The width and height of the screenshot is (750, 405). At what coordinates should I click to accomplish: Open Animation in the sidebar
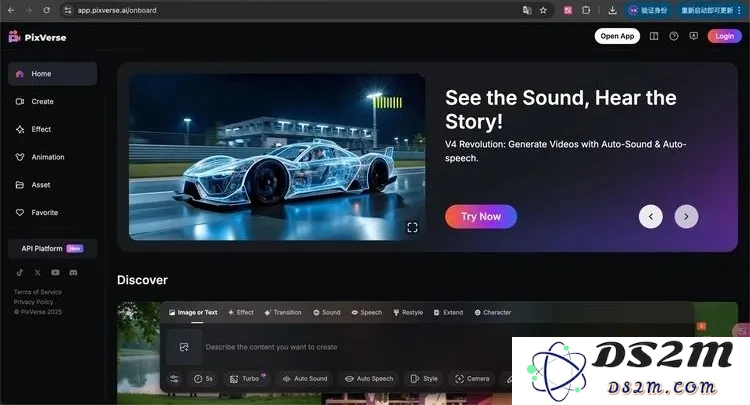coord(53,157)
